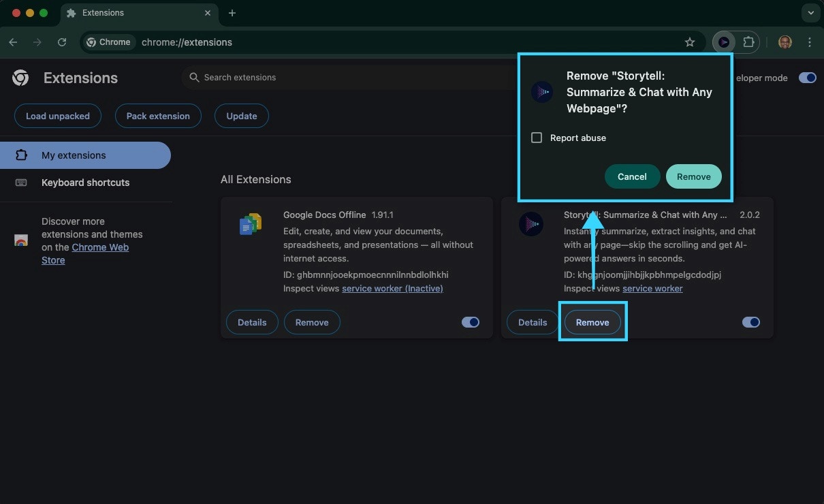
Task: Click the browser back arrow
Action: (x=13, y=42)
